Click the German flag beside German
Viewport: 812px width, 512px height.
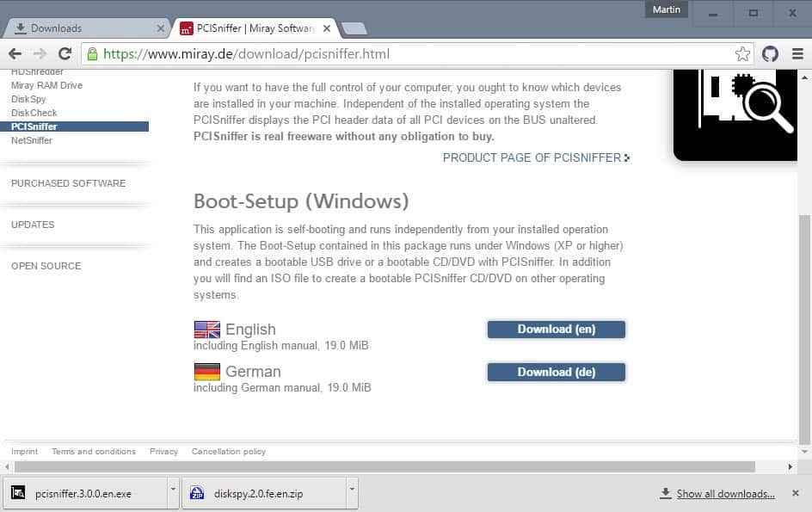click(x=206, y=371)
